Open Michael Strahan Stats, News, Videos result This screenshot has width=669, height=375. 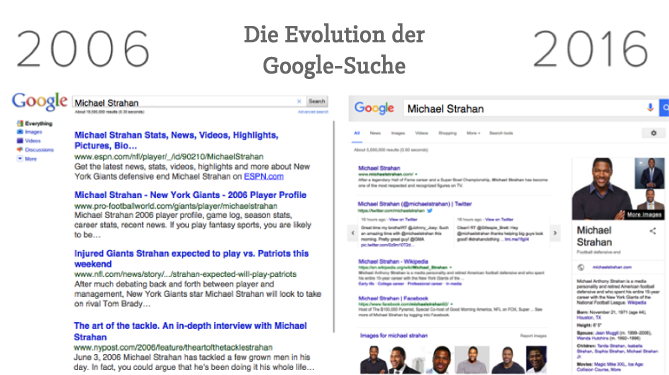tap(176, 140)
